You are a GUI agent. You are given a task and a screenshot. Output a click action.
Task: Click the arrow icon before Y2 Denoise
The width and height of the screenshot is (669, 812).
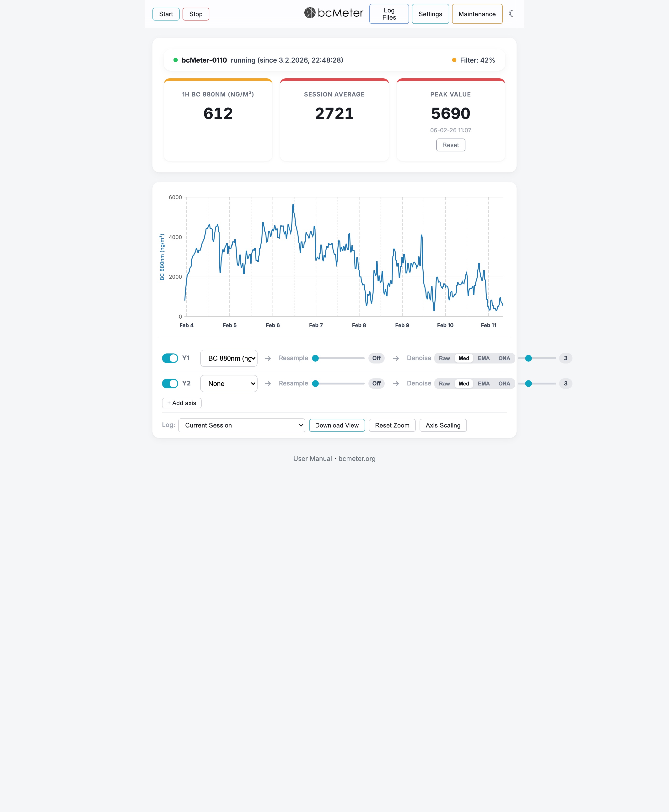[396, 384]
